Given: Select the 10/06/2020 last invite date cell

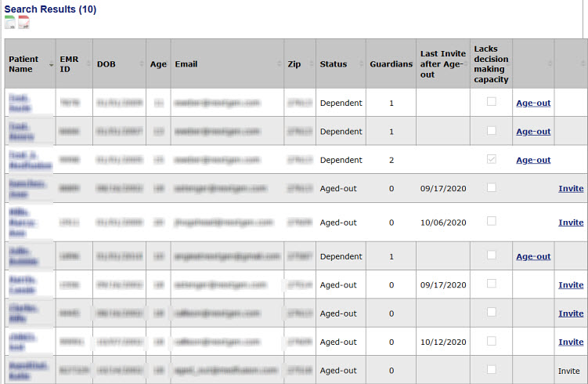Looking at the screenshot, I should pos(443,223).
